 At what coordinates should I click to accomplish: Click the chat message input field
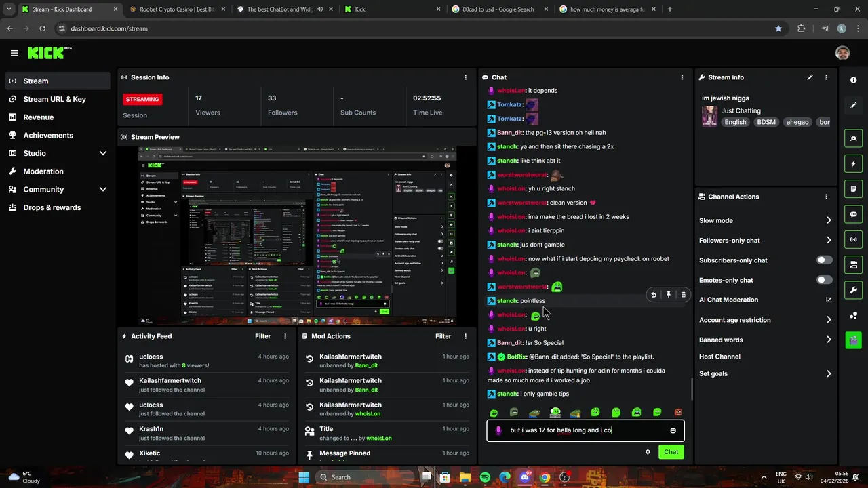585,430
